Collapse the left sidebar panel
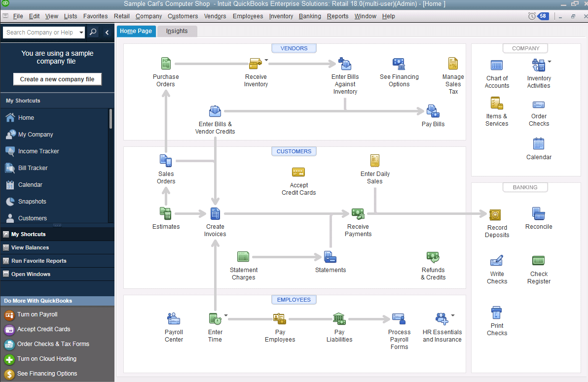588x382 pixels. click(107, 32)
